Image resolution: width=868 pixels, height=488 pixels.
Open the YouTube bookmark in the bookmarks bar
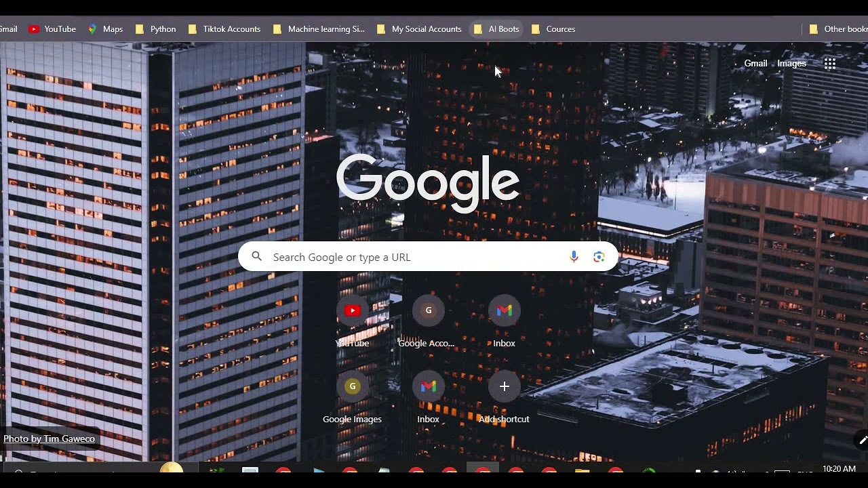[x=52, y=29]
